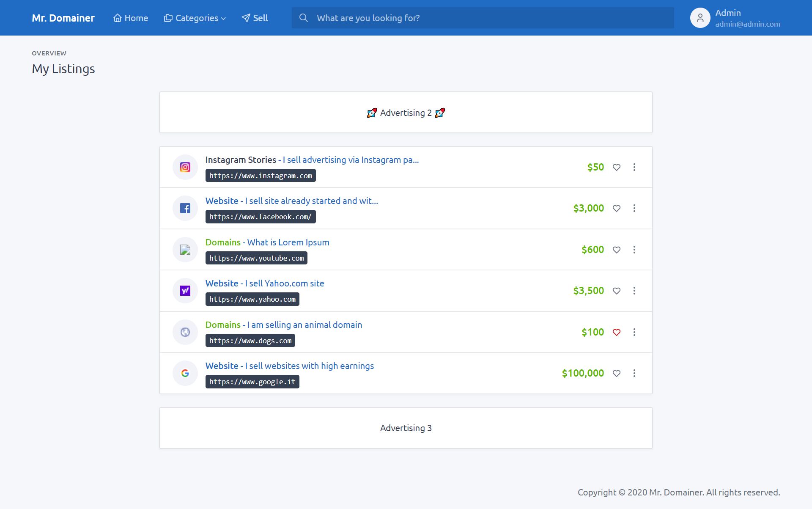Toggle heart on the $100,000 Google listing
Image resolution: width=812 pixels, height=509 pixels.
617,373
